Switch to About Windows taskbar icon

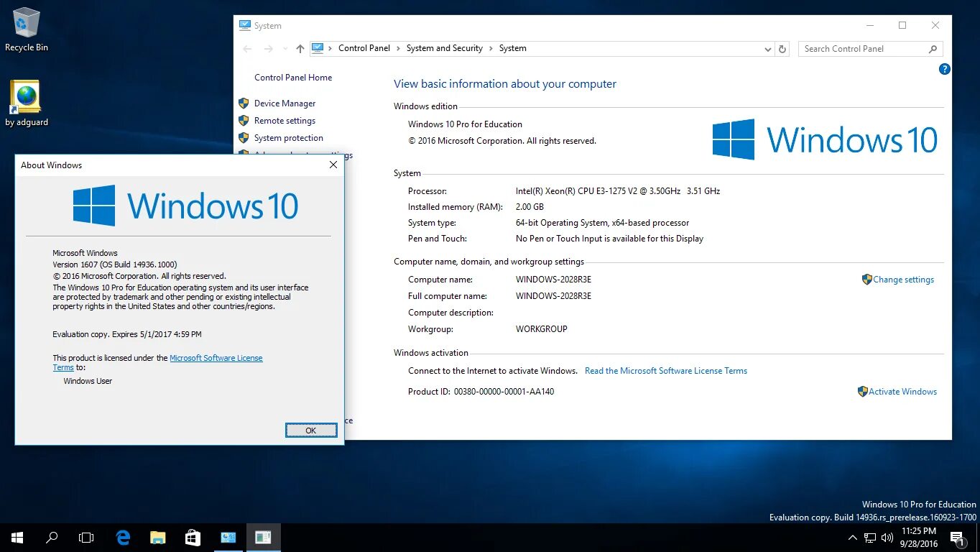click(x=263, y=537)
